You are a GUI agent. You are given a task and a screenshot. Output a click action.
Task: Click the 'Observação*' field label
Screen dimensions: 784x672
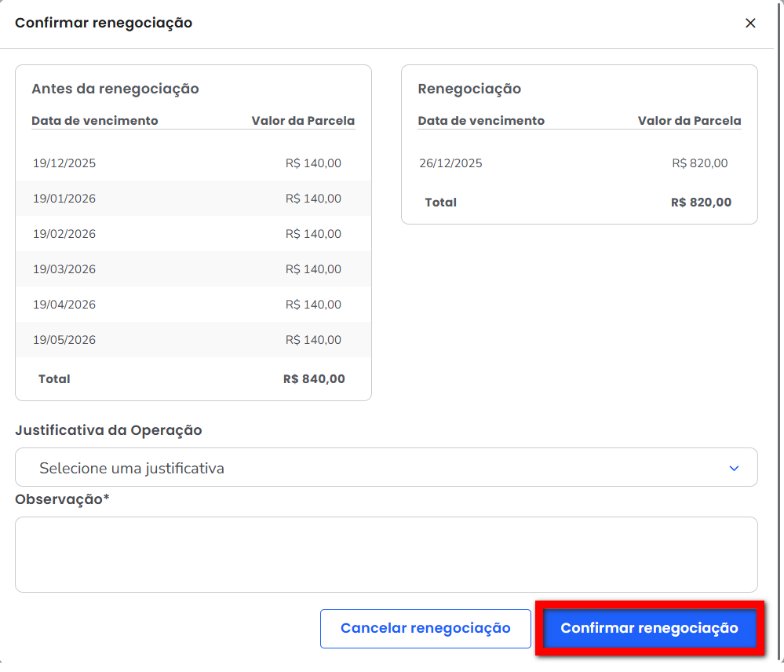(x=62, y=499)
